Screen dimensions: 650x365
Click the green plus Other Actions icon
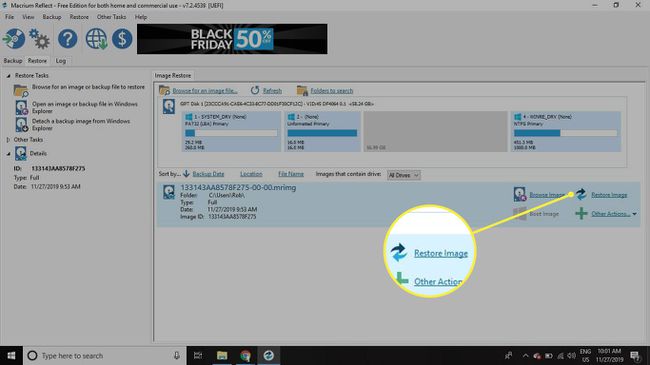pyautogui.click(x=581, y=214)
